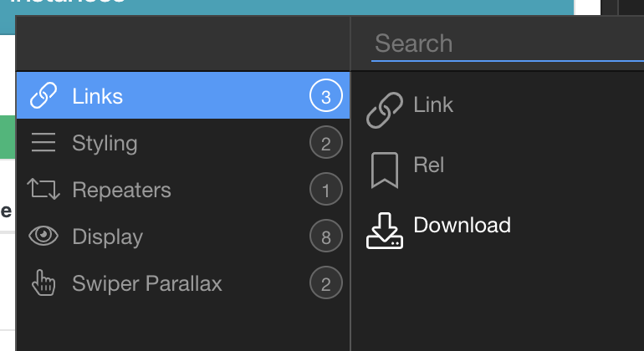
Task: Click the hamburger lines icon beside Styling
Action: [43, 143]
